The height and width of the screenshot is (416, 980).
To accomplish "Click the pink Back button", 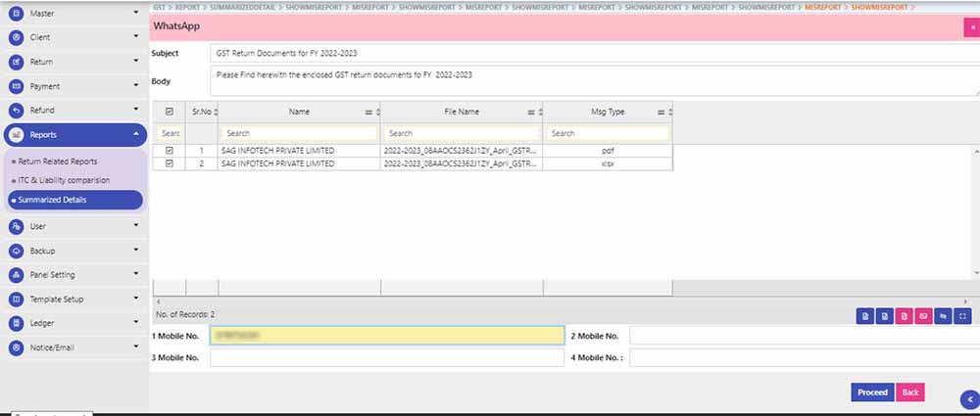I will coord(910,393).
